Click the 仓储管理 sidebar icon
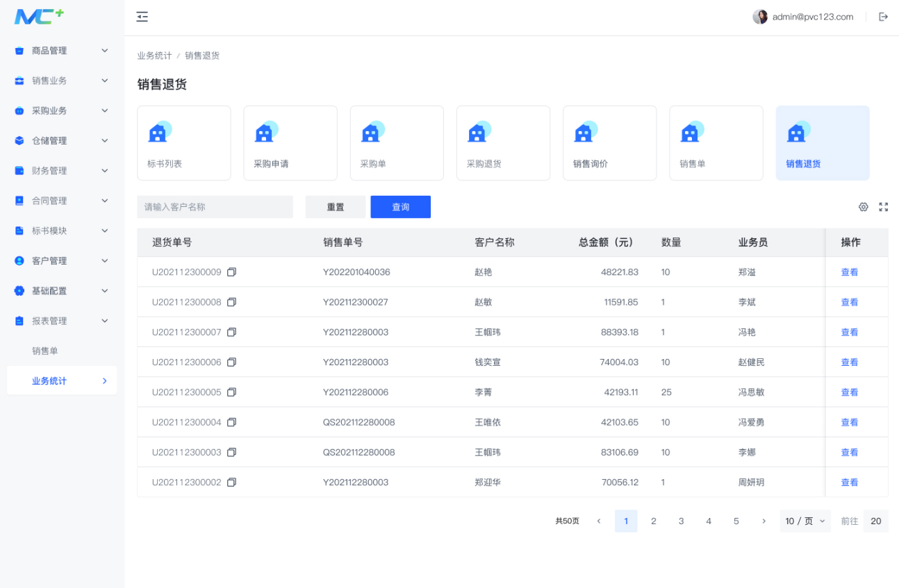 pos(19,141)
